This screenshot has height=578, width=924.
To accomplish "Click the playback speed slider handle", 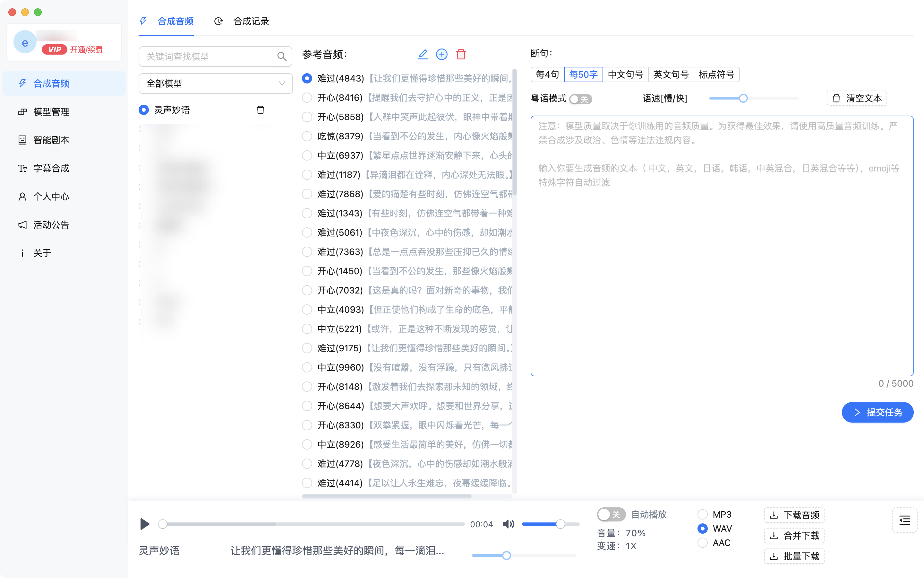I will coord(506,556).
